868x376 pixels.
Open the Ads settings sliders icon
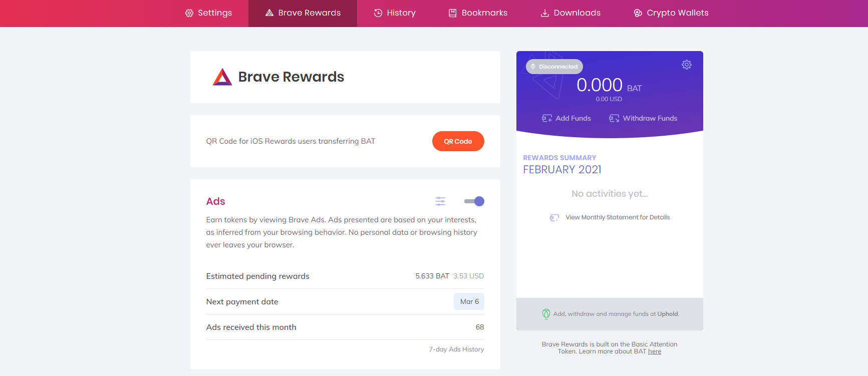click(x=440, y=201)
